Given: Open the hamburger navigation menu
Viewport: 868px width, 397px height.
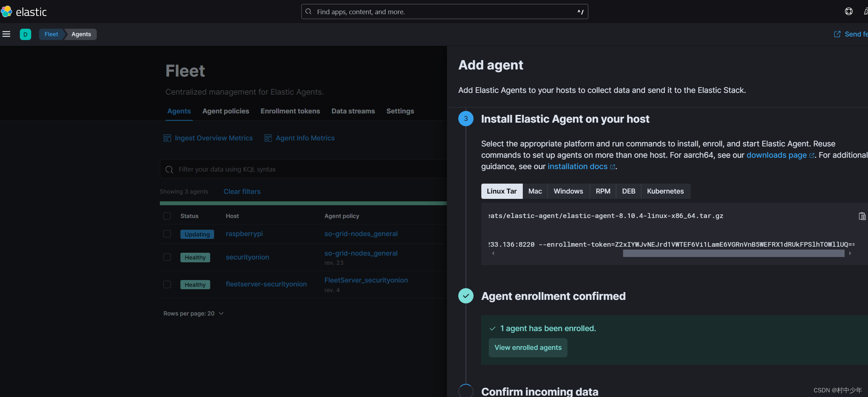Looking at the screenshot, I should point(6,34).
